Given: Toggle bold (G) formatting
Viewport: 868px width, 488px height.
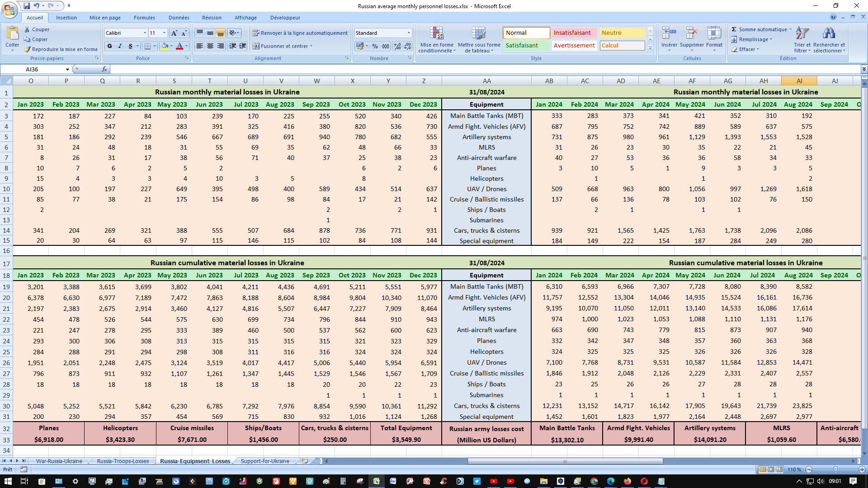Looking at the screenshot, I should tap(109, 46).
